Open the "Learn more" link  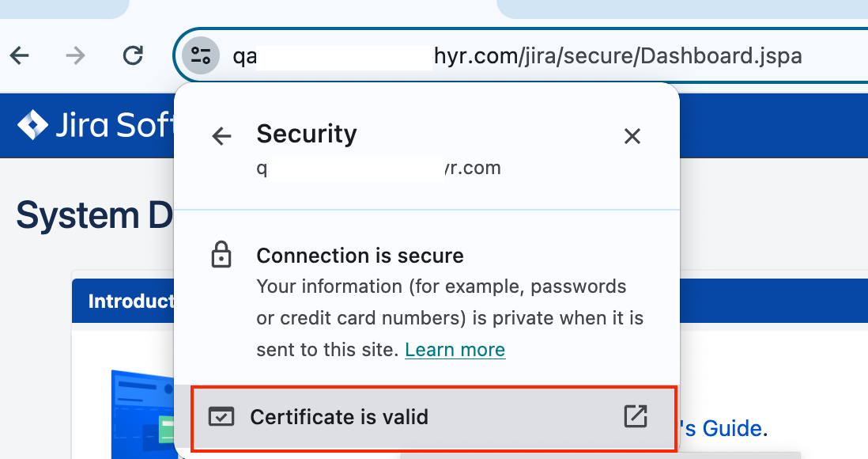(455, 350)
